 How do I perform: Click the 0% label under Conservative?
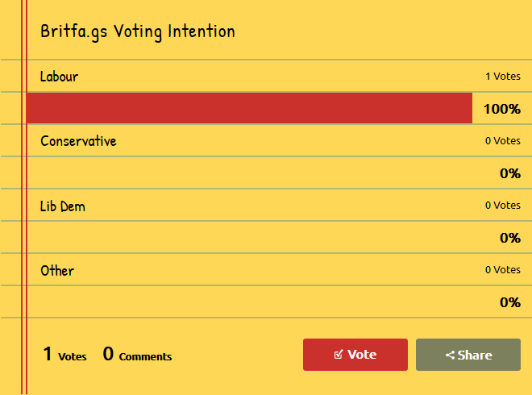(x=510, y=173)
